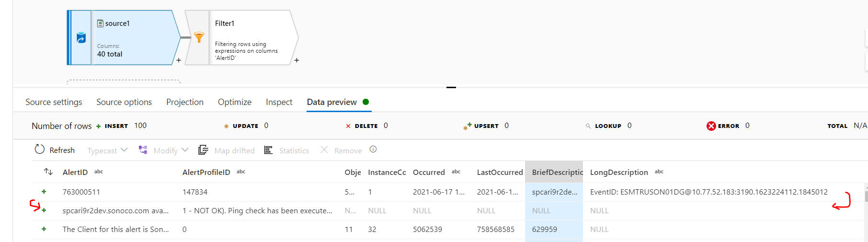Switch to the Inspect tab

click(279, 102)
